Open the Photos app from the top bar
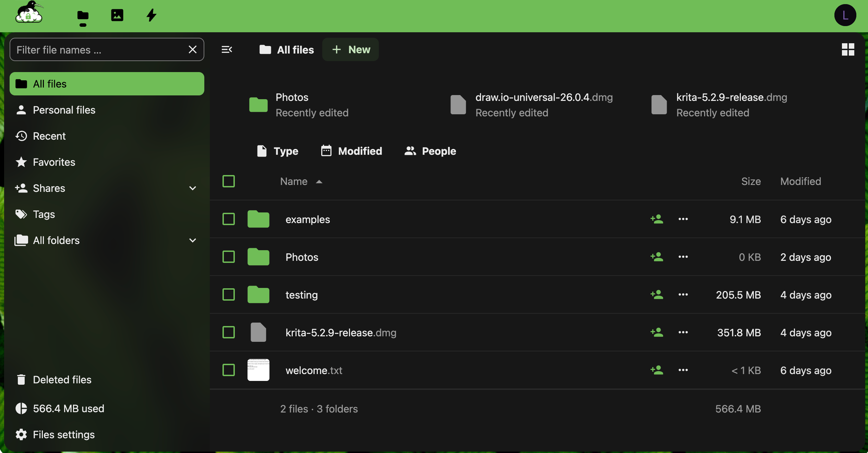The width and height of the screenshot is (868, 453). [x=117, y=15]
